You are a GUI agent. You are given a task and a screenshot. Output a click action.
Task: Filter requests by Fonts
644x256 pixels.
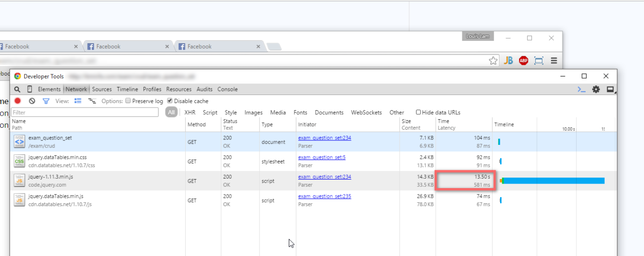(x=300, y=113)
